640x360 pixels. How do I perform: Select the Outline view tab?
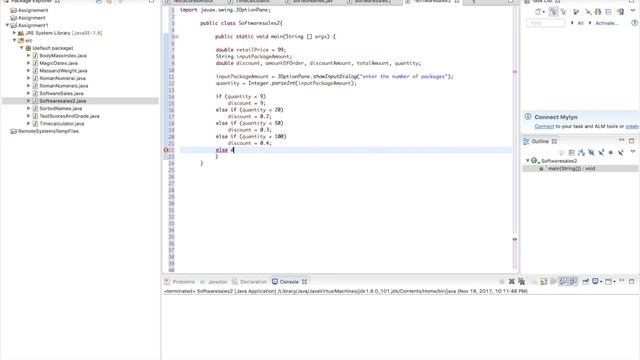pyautogui.click(x=540, y=141)
